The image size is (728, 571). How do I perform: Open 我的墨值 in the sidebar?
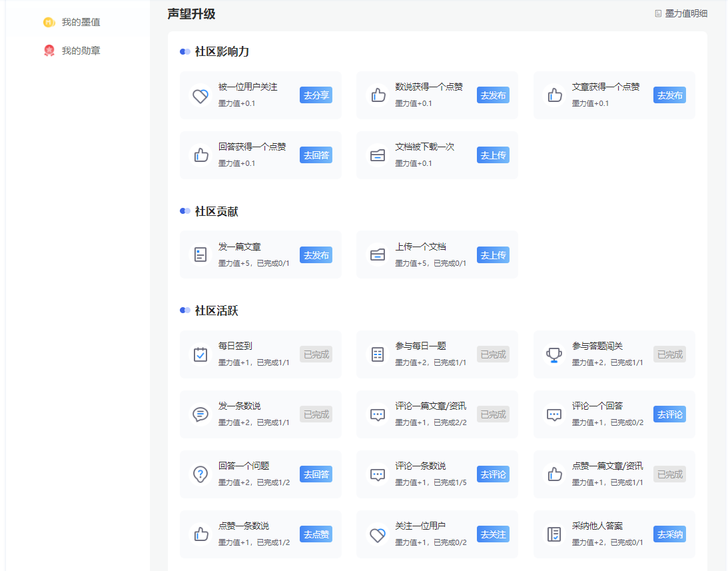point(80,23)
